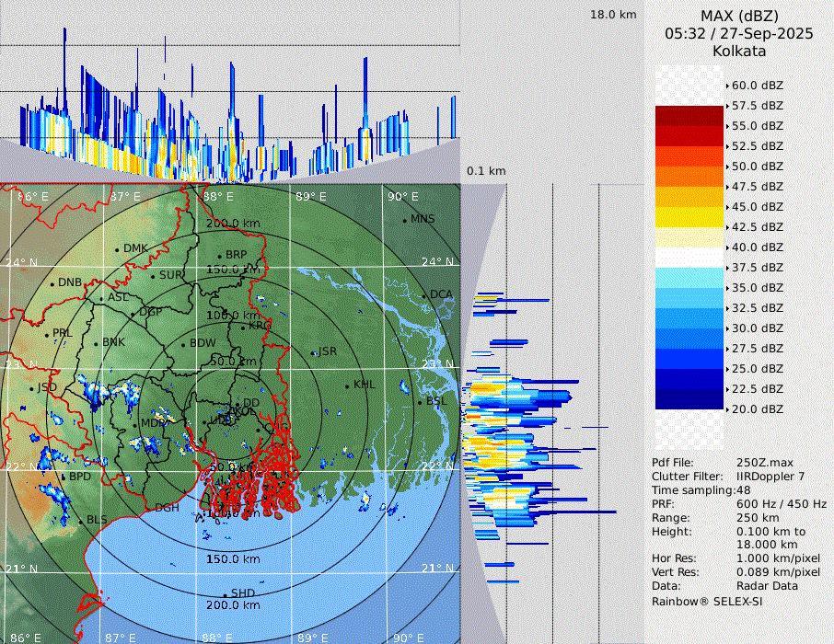
Task: Select the darkest navy swatch at legend bottom
Action: [689, 399]
